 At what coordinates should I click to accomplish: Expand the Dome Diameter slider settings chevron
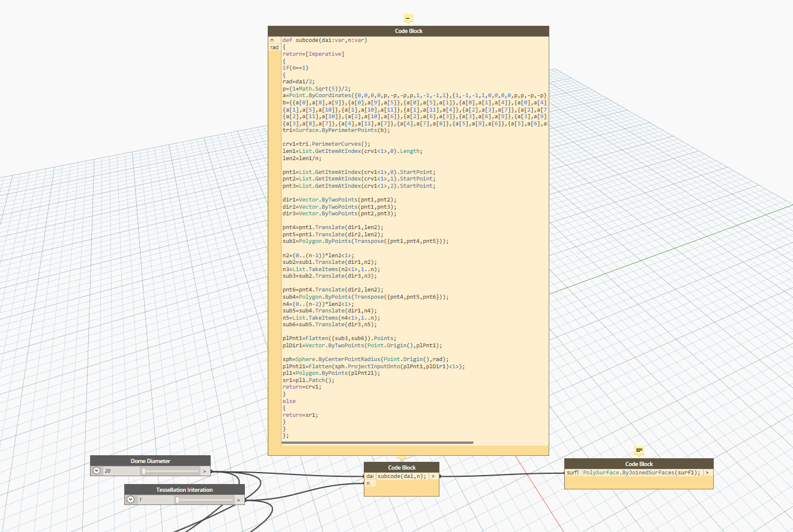[97, 471]
